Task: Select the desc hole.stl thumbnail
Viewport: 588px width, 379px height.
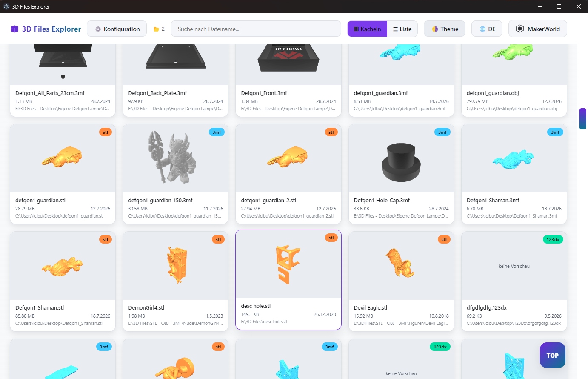Action: click(x=288, y=264)
